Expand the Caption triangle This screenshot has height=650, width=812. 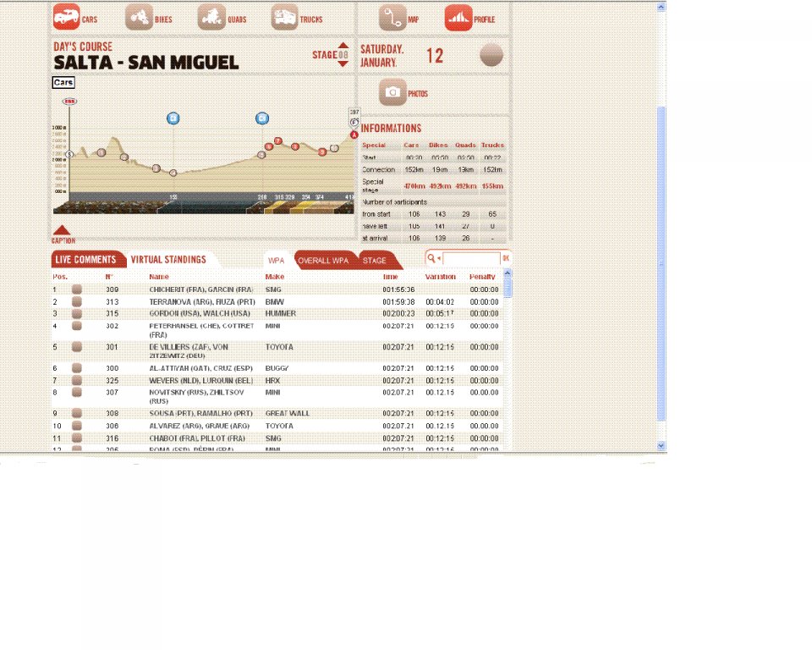coord(62,230)
